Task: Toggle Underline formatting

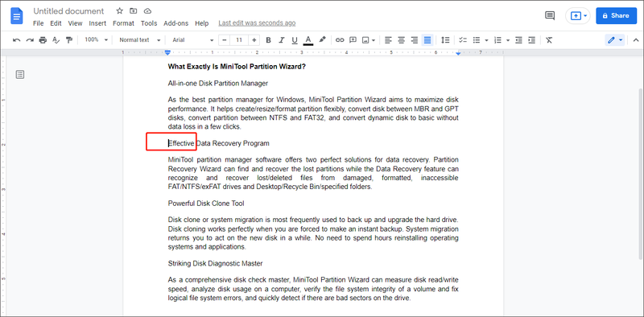Action: 295,40
